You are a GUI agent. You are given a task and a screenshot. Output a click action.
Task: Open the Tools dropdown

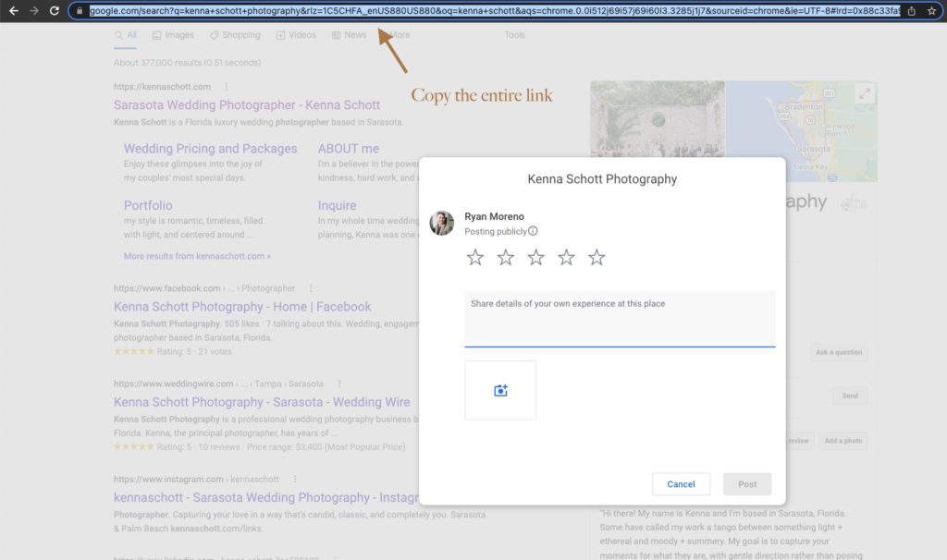pos(514,34)
